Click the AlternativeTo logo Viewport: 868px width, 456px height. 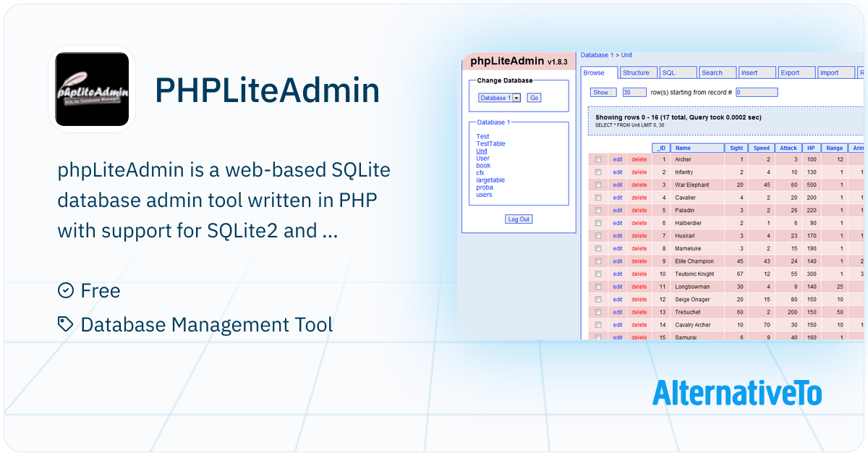click(737, 392)
